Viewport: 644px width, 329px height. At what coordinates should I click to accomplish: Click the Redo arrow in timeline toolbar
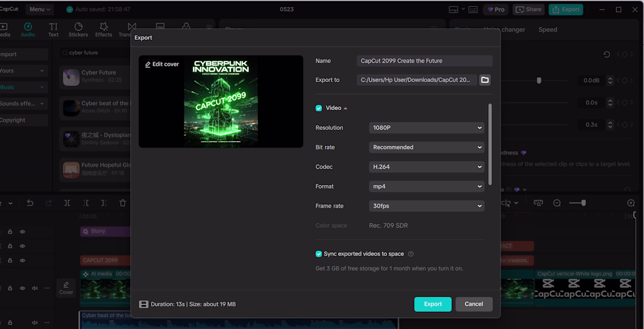tap(49, 203)
